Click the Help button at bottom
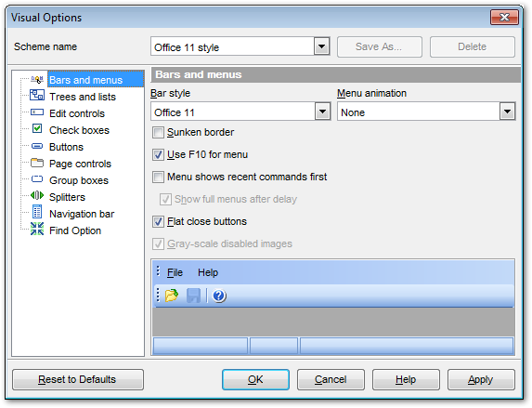The height and width of the screenshot is (408, 532). (406, 379)
